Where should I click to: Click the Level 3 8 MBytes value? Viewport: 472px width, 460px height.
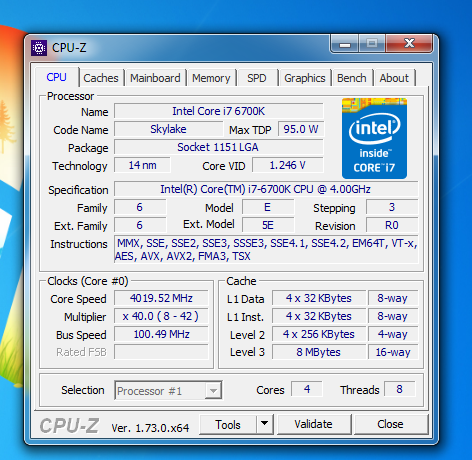click(319, 352)
